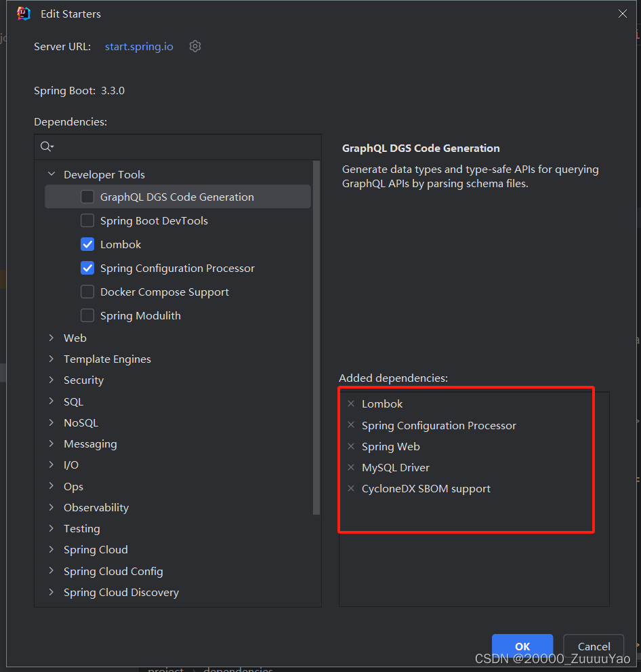The height and width of the screenshot is (672, 641).
Task: Remove CycloneDX SBOM support from added dependencies
Action: click(351, 488)
